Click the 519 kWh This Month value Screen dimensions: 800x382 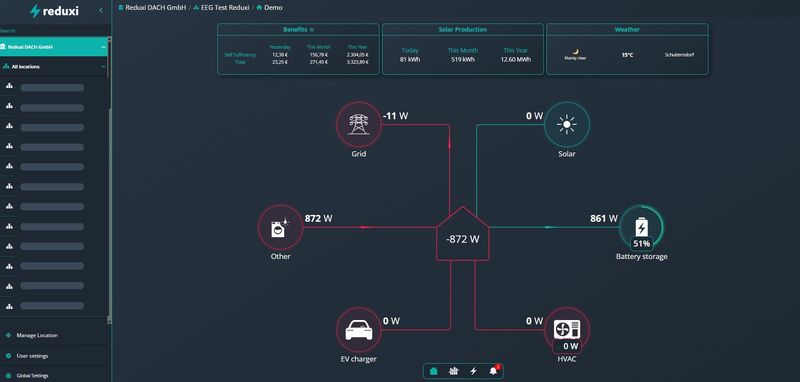[463, 59]
